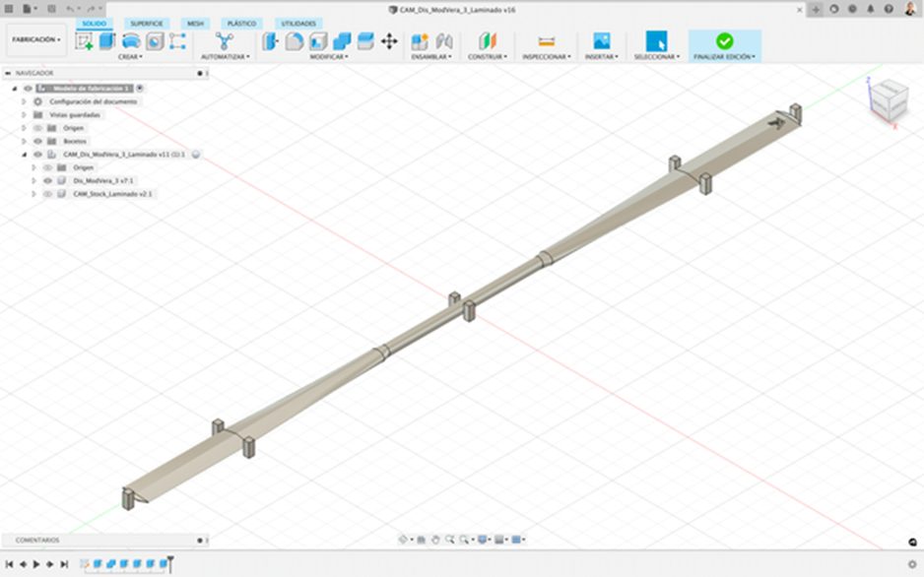Open the INSERTAR dropdown menu

[x=602, y=56]
